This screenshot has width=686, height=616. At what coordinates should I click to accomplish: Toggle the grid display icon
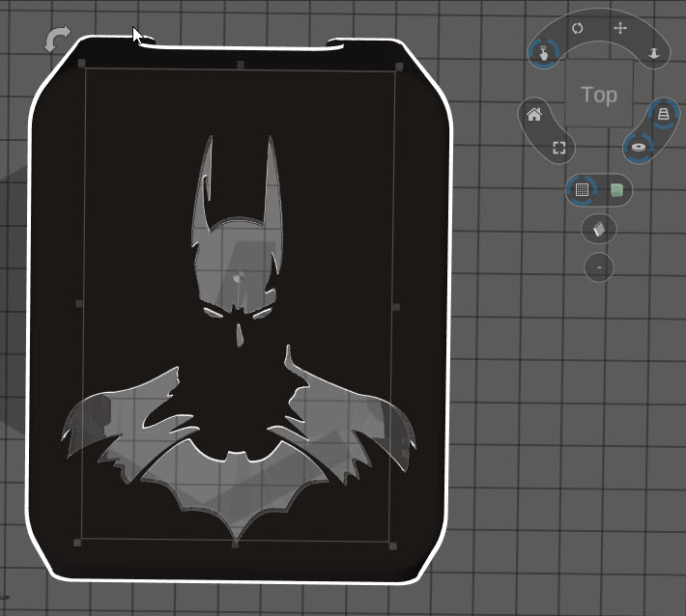coord(582,190)
